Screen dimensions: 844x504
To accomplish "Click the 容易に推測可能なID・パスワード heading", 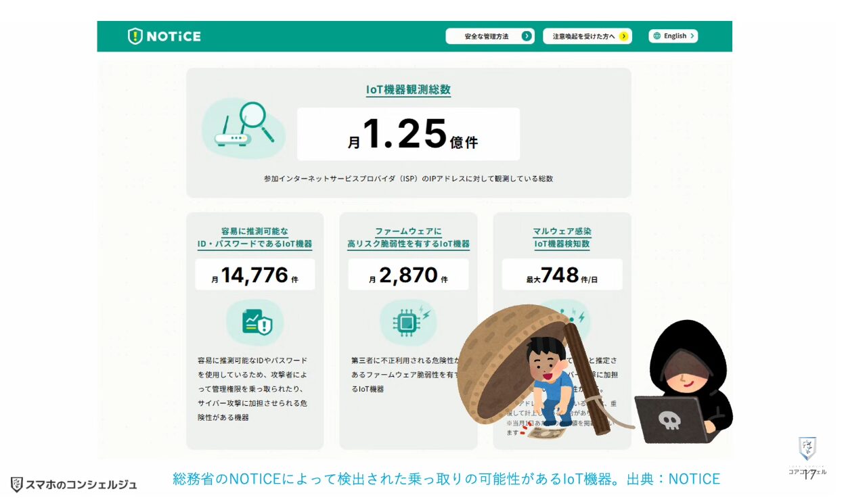I will pos(254,237).
